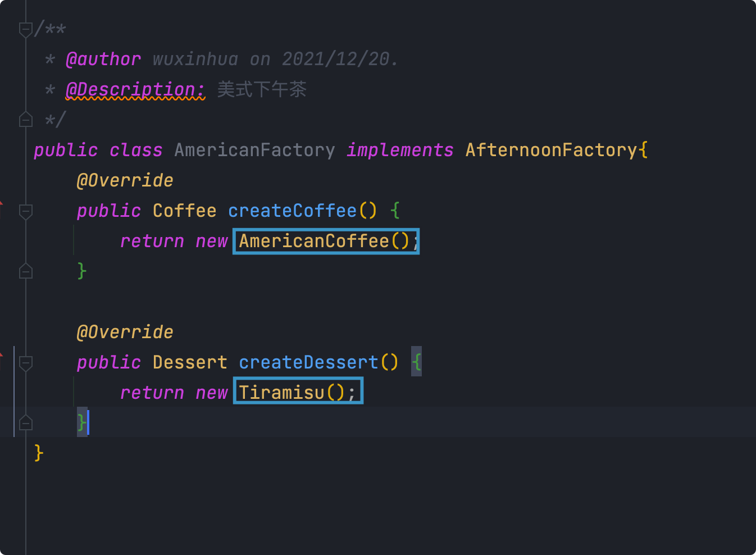Viewport: 756px width, 555px height.
Task: Click fold-end marker at createDessert closing brace
Action: click(x=26, y=422)
